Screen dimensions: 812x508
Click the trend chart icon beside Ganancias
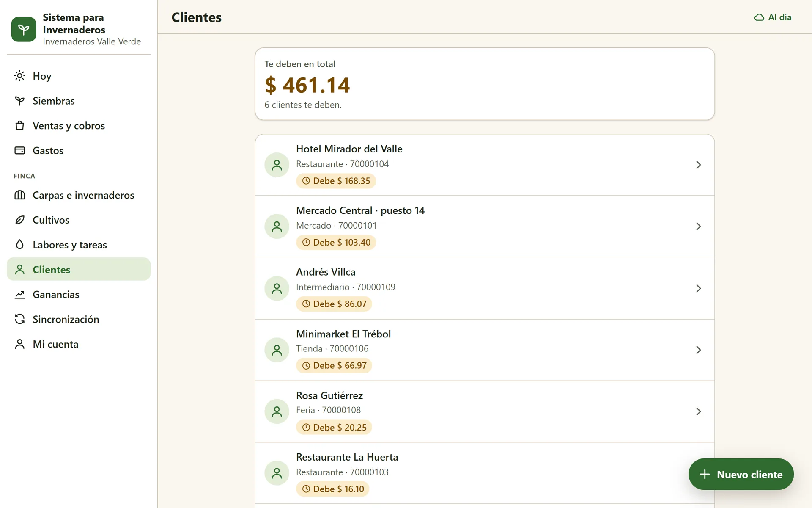19,294
